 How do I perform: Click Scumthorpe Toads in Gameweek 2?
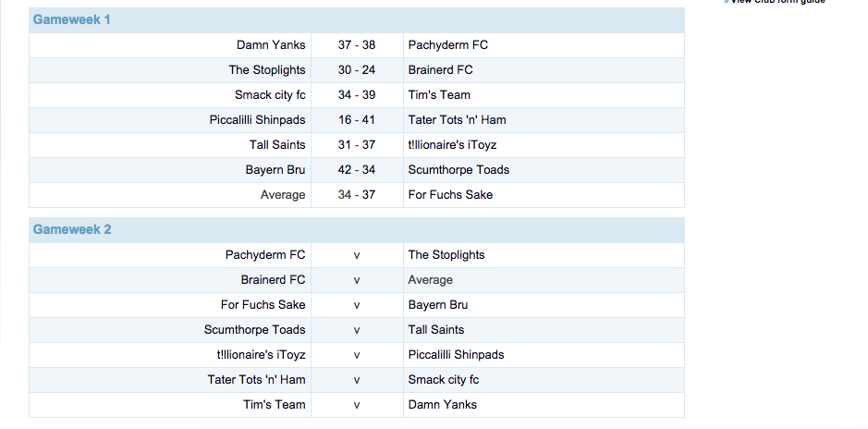pos(254,330)
